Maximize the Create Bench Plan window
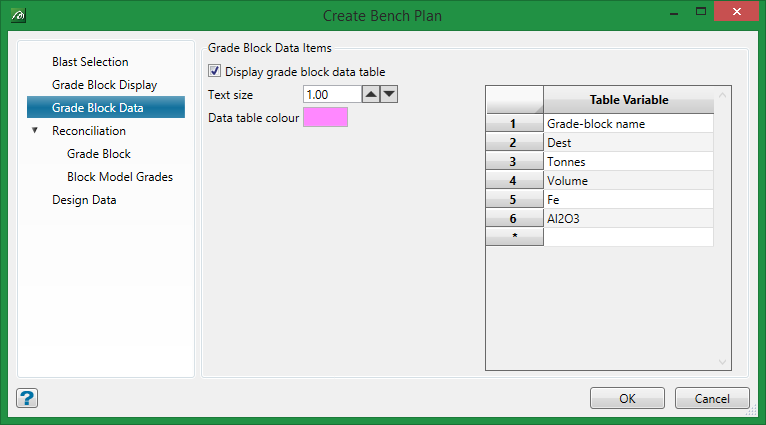This screenshot has width=766, height=425. coord(701,12)
